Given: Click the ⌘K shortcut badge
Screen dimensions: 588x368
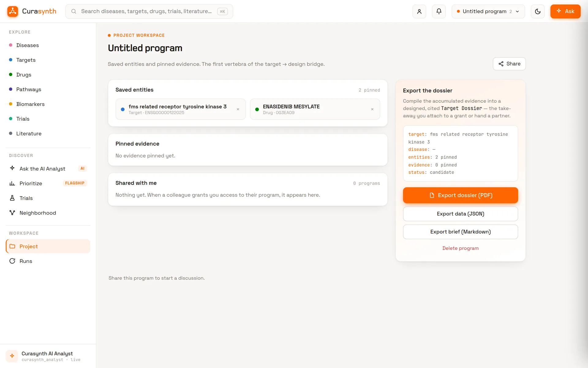Looking at the screenshot, I should [222, 11].
